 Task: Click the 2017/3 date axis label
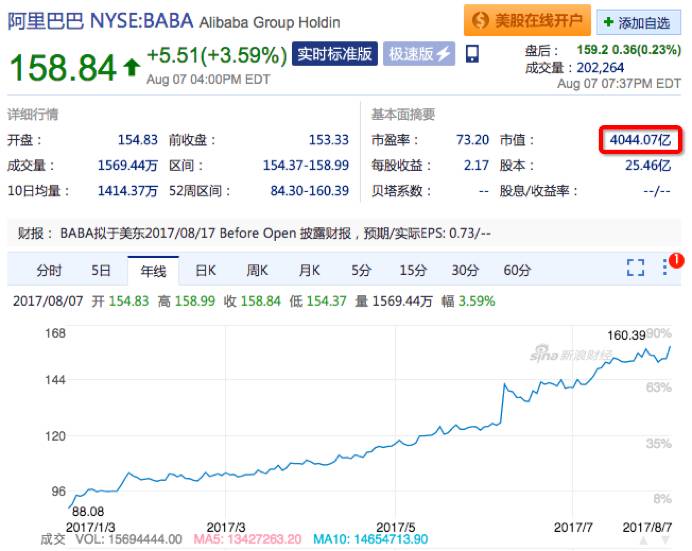[x=226, y=527]
